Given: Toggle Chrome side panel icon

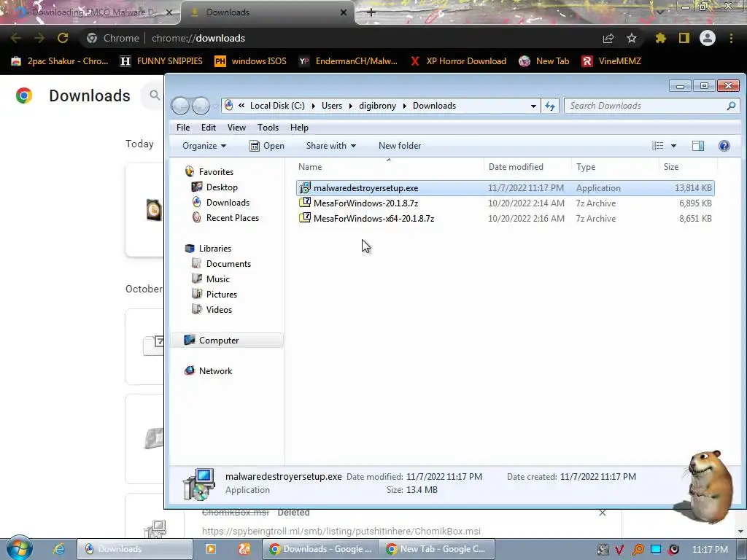Looking at the screenshot, I should coord(684,38).
